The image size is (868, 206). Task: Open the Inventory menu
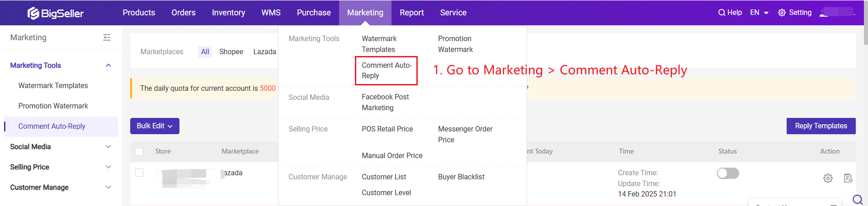228,13
